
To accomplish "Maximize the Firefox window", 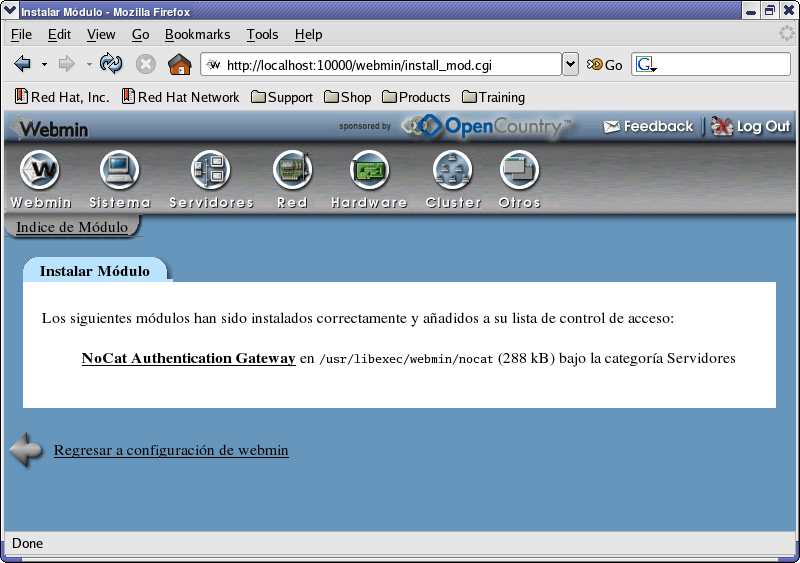I will coord(769,11).
